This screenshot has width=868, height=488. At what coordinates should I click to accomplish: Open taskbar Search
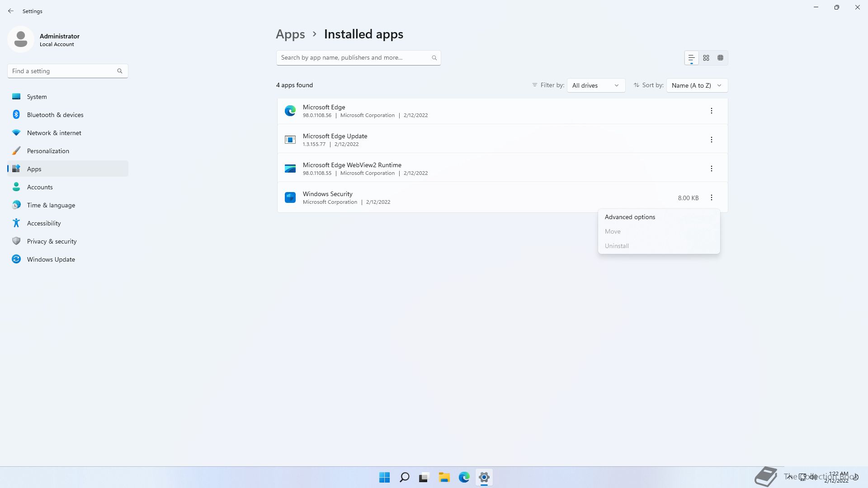[x=405, y=477]
